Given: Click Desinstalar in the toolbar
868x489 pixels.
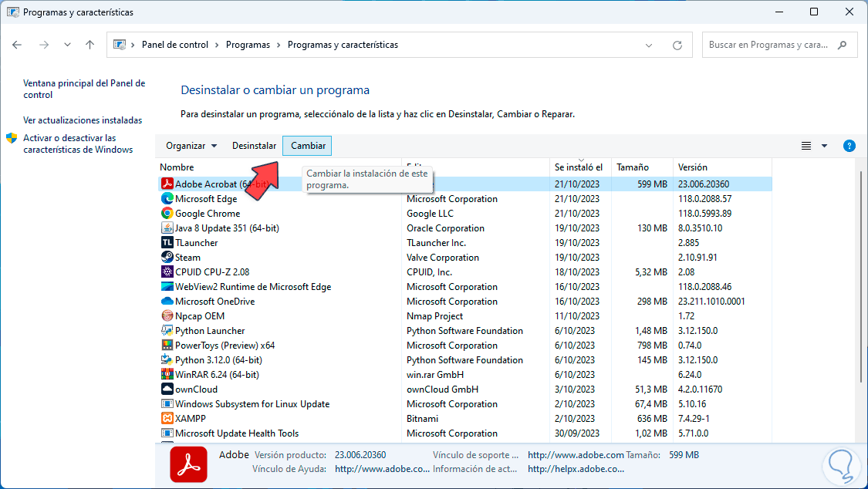Looking at the screenshot, I should coord(254,146).
